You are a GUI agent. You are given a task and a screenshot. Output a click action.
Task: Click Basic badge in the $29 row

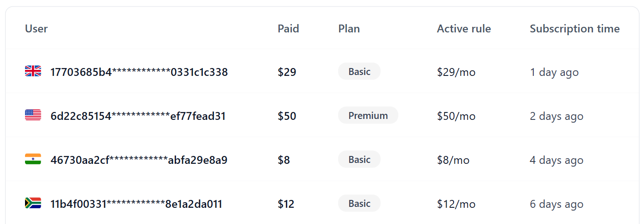pyautogui.click(x=359, y=72)
